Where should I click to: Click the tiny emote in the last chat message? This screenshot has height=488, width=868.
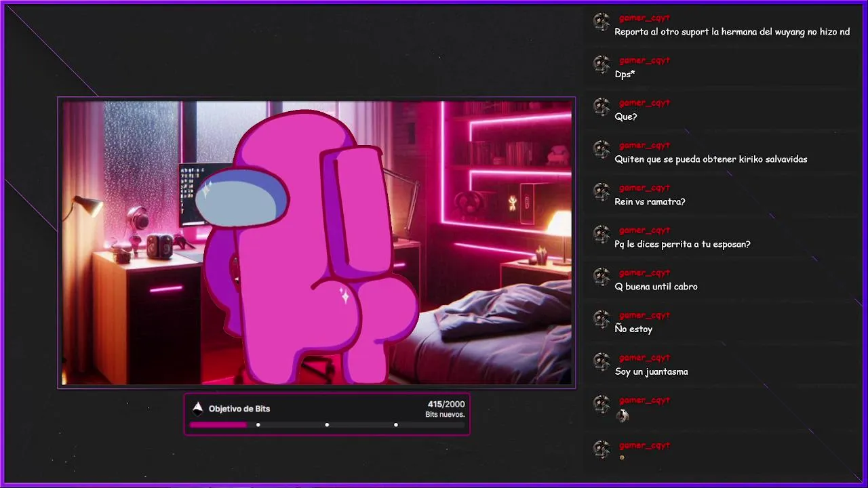tap(622, 457)
